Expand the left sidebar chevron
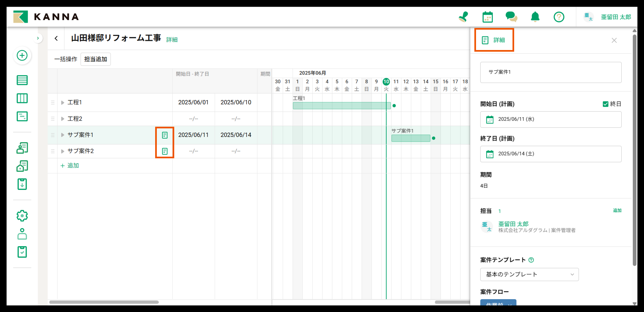 (x=38, y=38)
